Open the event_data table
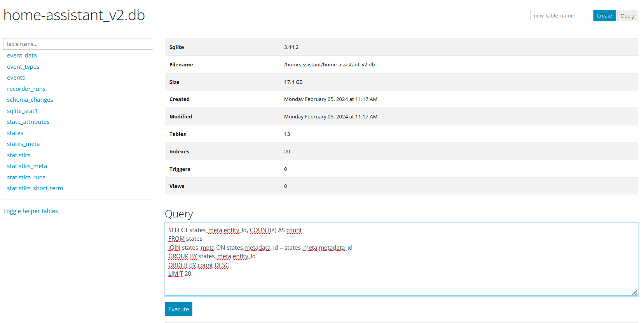644x323 pixels. pos(22,56)
